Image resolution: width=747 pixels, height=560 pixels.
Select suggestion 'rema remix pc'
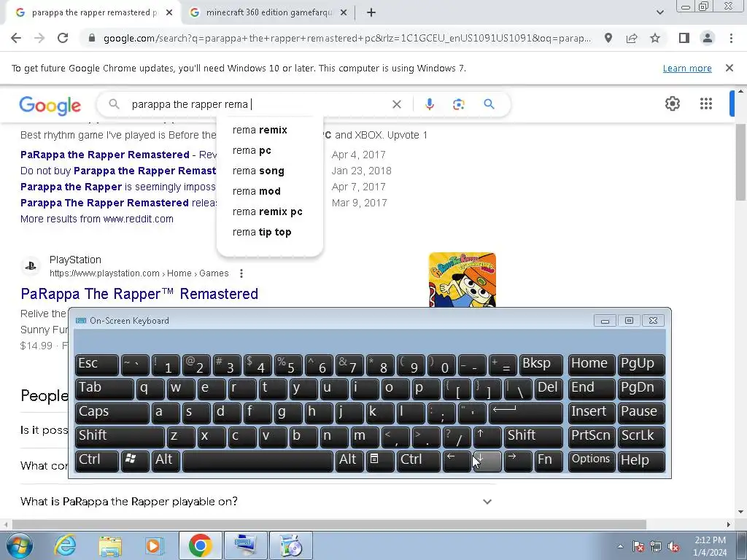tap(267, 212)
